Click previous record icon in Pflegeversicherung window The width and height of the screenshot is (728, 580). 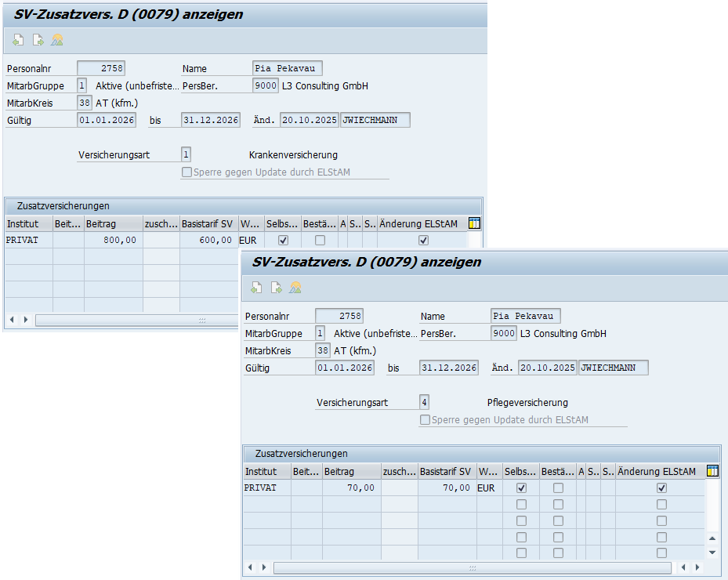pos(256,288)
